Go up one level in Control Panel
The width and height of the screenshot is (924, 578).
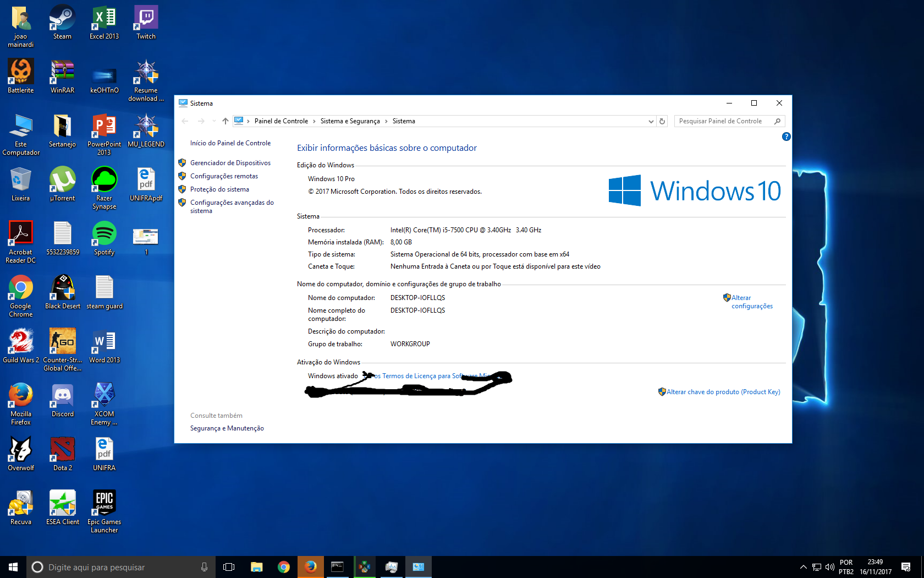pos(225,121)
